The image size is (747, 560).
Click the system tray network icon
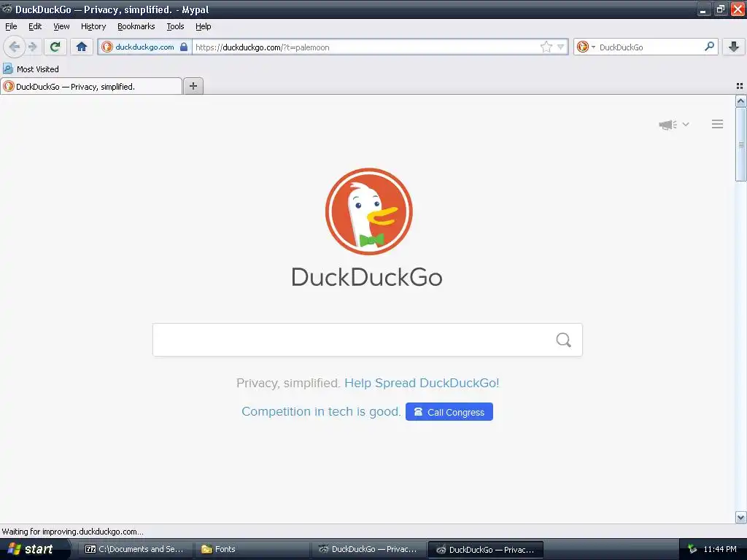[692, 549]
